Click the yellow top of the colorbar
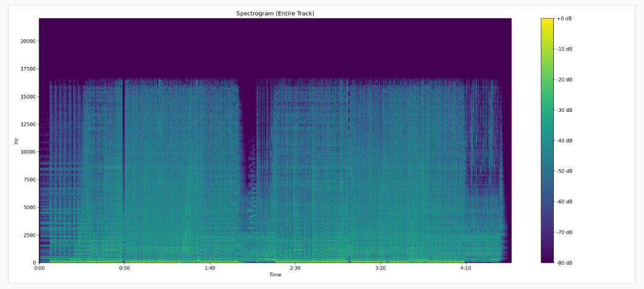Image resolution: width=644 pixels, height=289 pixels. (547, 21)
